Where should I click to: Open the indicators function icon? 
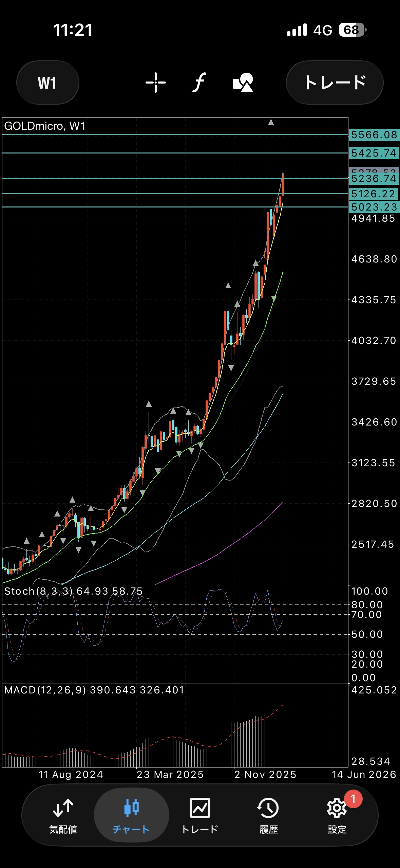(199, 83)
